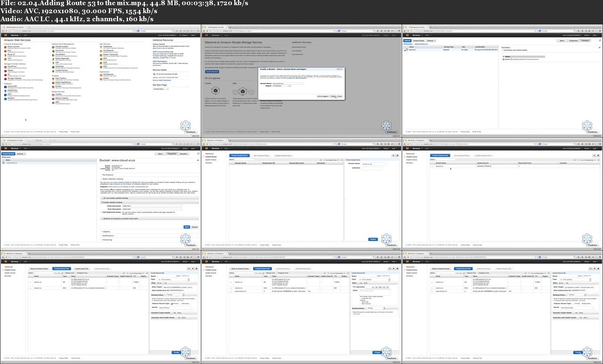Open the Cognito service icon
Viewport: 603px width, 364px height.
click(53, 95)
